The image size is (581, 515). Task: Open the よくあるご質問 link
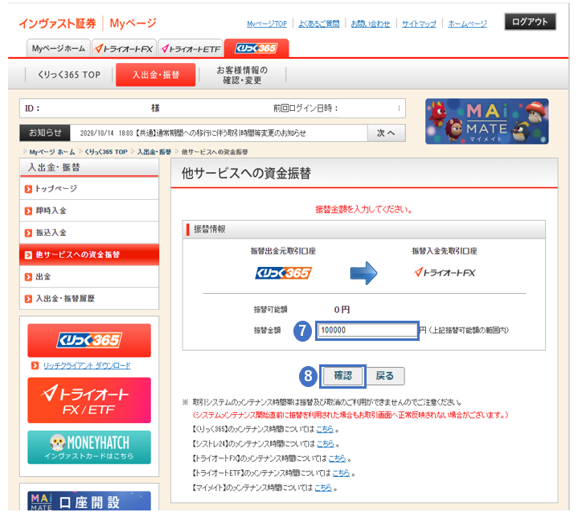pos(319,24)
